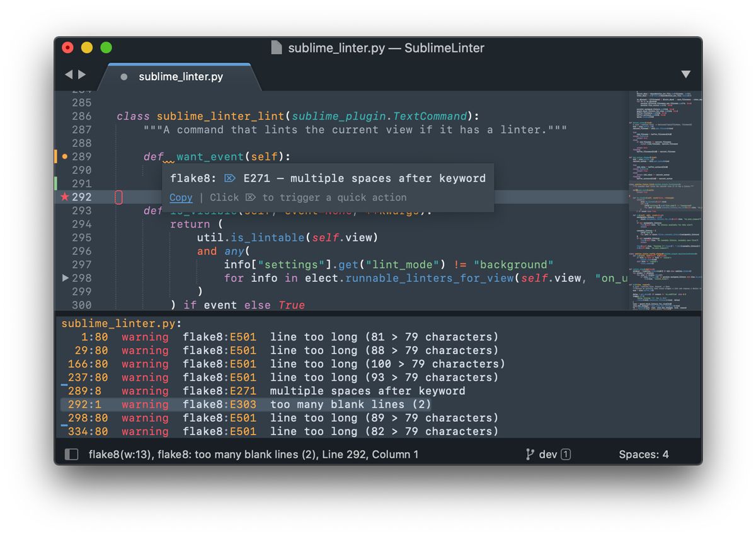The width and height of the screenshot is (756, 536).
Task: Select the 289:8 E271 multiple spaces warning
Action: [x=263, y=391]
